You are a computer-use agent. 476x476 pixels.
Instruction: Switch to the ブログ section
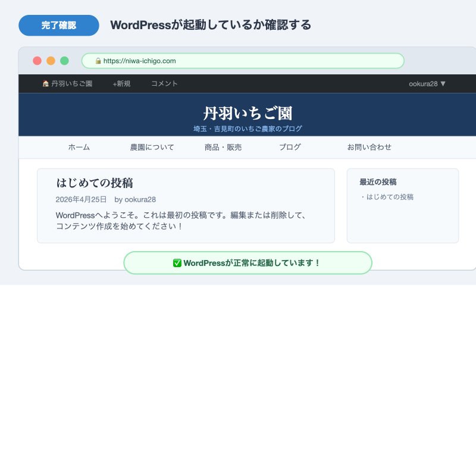click(x=290, y=147)
